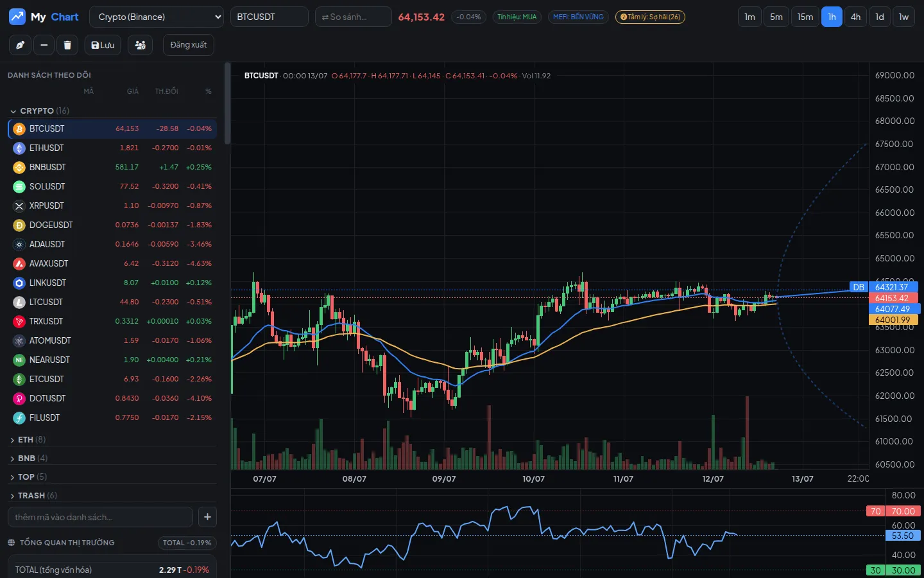Click the Ethereum icon beside ETHUSDT
924x578 pixels.
pos(19,148)
